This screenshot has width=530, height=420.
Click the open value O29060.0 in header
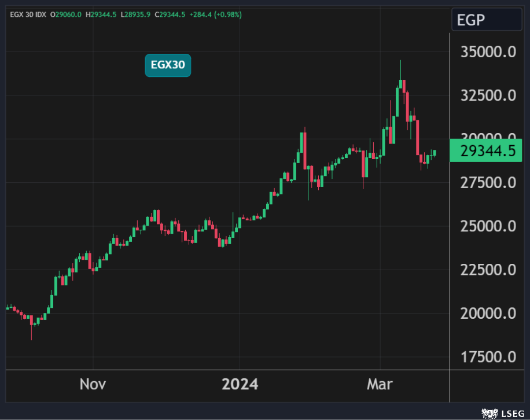pos(66,14)
